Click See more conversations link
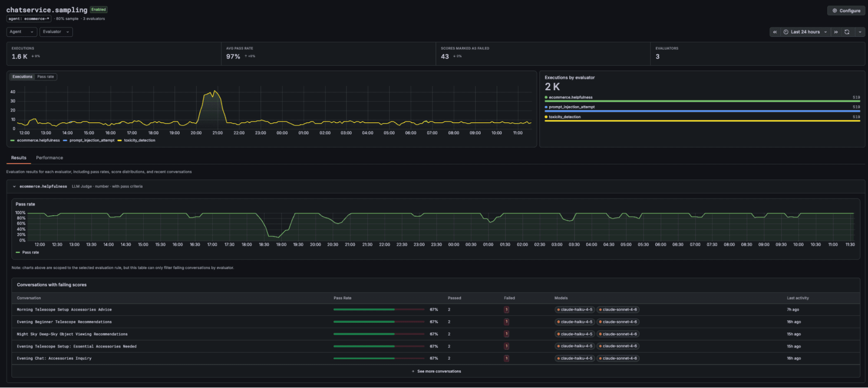This screenshot has width=868, height=388. [436, 372]
